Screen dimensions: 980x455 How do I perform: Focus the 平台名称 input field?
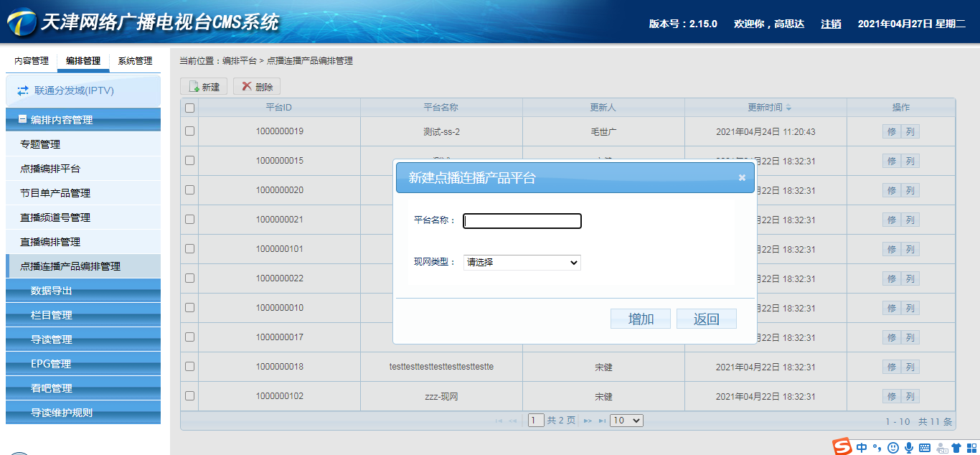pyautogui.click(x=522, y=221)
